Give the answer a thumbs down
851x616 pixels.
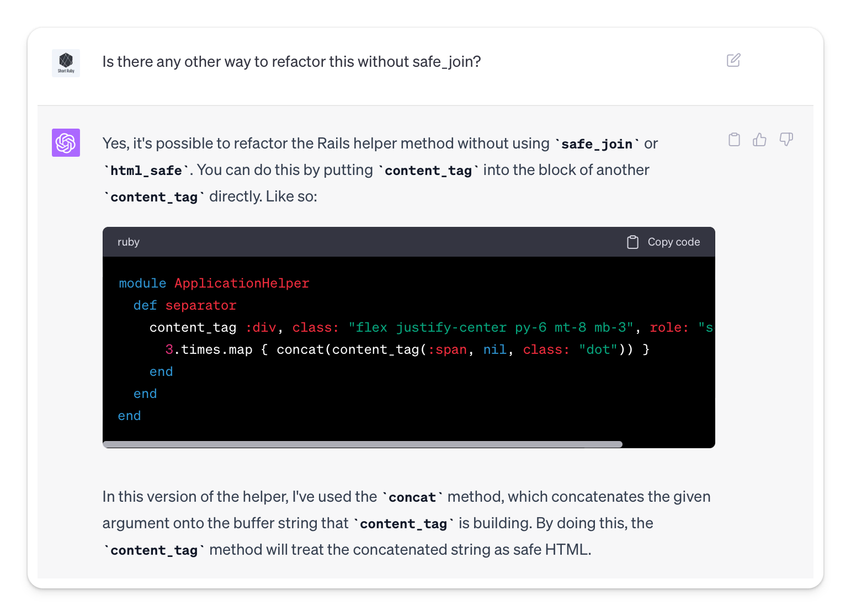click(786, 140)
